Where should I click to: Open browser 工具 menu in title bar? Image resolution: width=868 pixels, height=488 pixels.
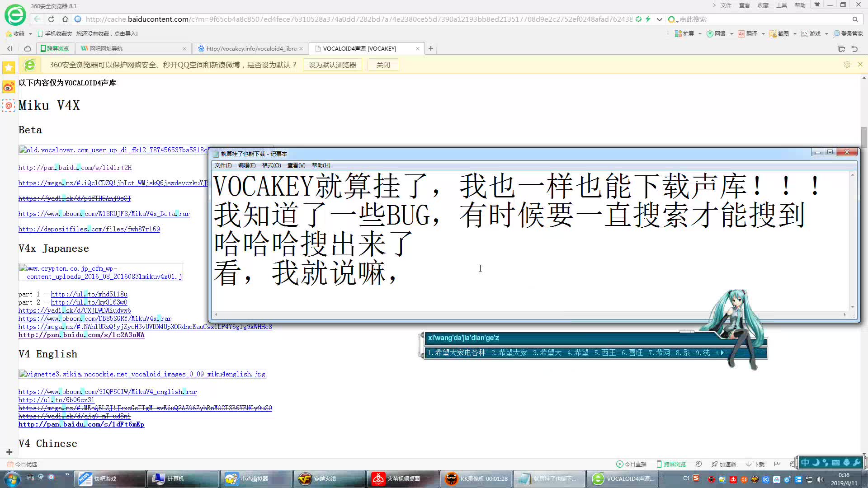tap(781, 5)
